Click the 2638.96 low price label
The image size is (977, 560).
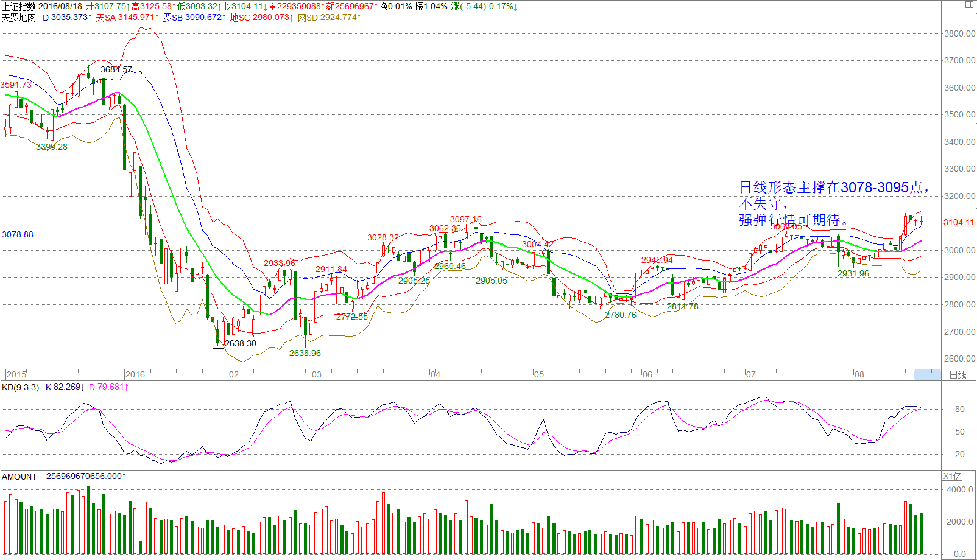coord(305,353)
